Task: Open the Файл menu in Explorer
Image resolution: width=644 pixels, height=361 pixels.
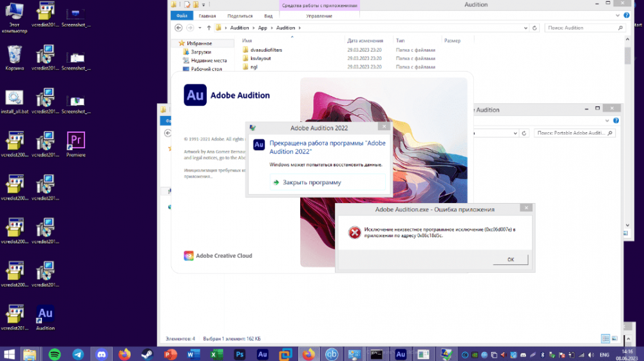Action: [x=182, y=15]
